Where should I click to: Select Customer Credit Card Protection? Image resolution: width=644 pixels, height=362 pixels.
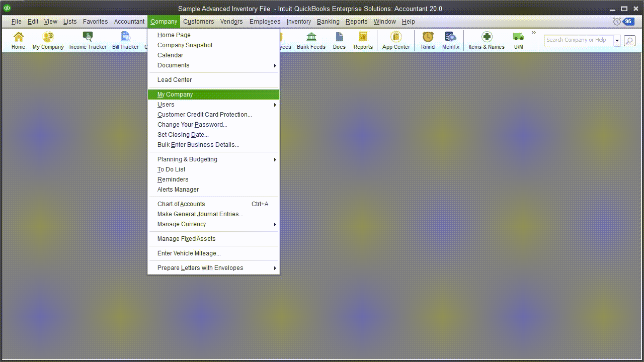(x=213, y=115)
